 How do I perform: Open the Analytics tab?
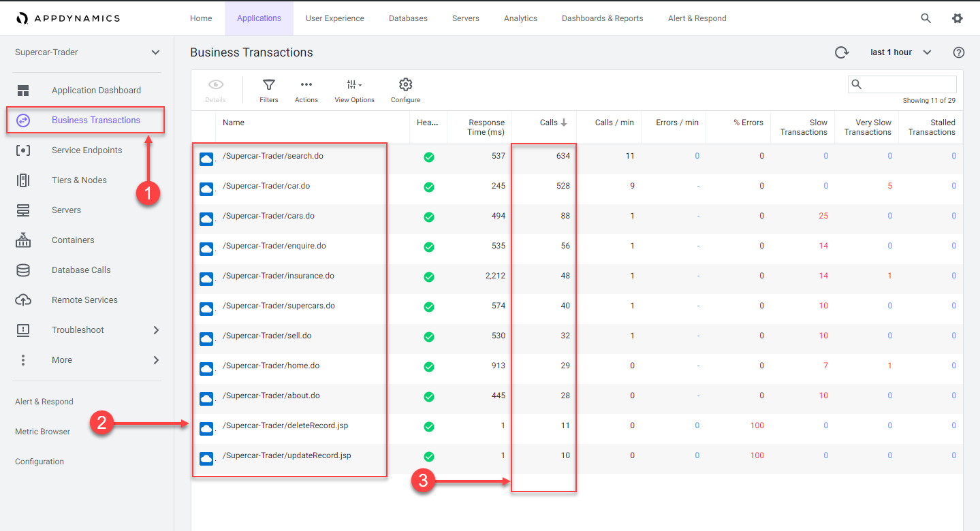(x=520, y=18)
